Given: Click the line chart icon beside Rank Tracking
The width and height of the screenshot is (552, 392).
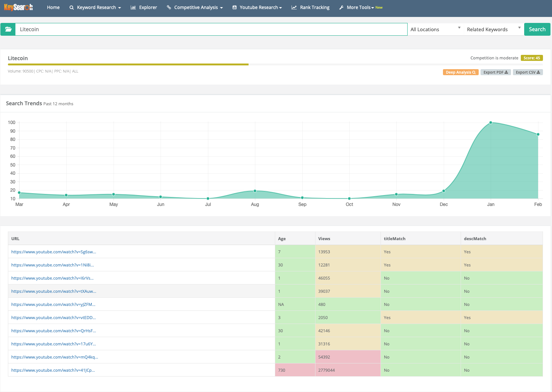Looking at the screenshot, I should [294, 8].
